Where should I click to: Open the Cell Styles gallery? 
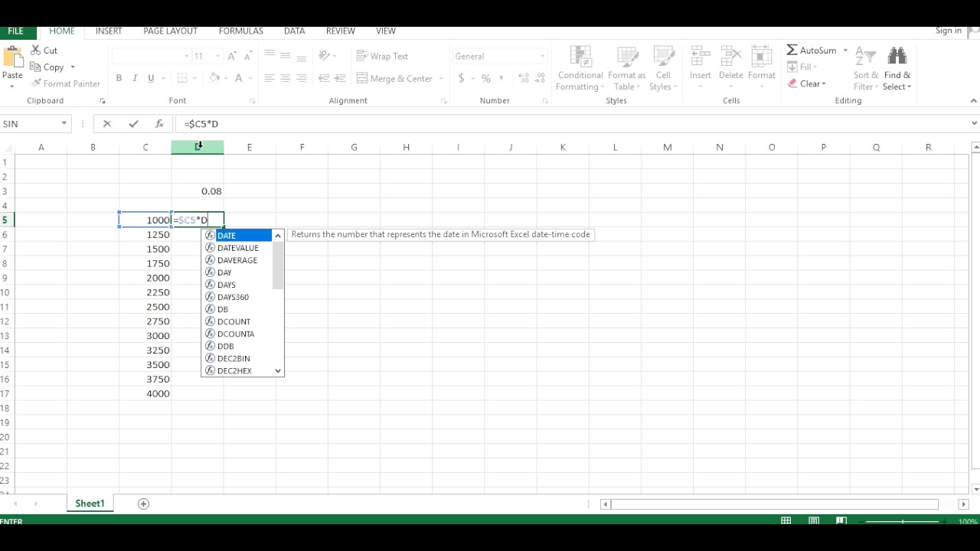tap(663, 68)
